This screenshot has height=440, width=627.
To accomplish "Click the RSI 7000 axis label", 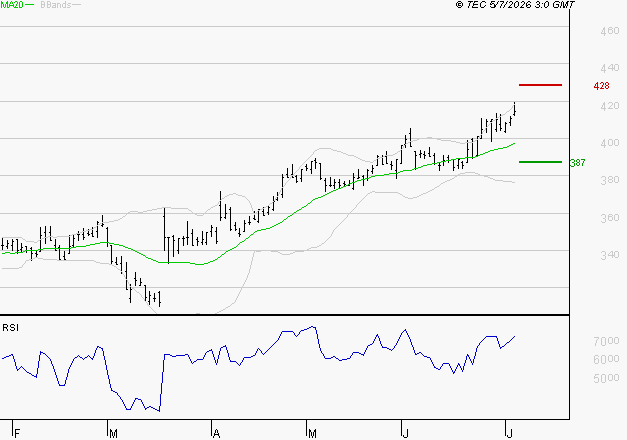I will tap(607, 341).
